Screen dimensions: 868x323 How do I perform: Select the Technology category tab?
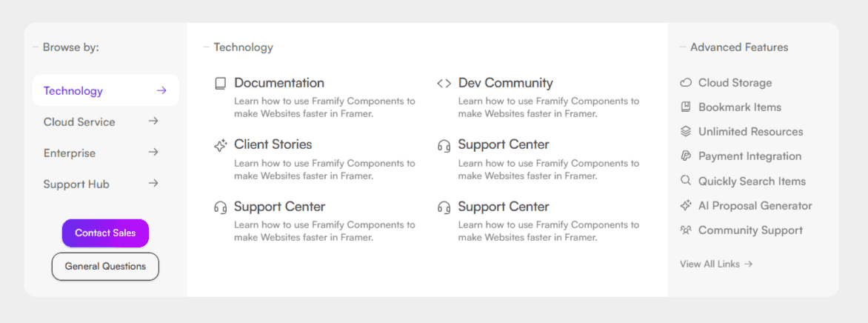tap(106, 90)
